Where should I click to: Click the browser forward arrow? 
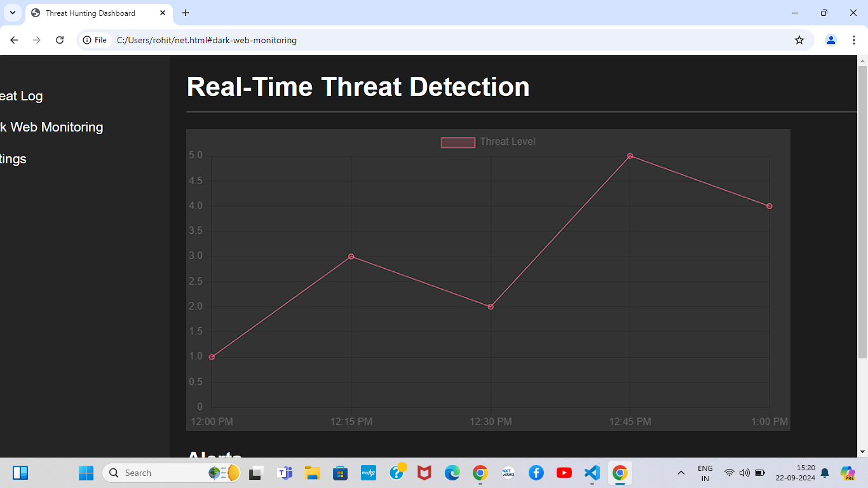tap(37, 40)
